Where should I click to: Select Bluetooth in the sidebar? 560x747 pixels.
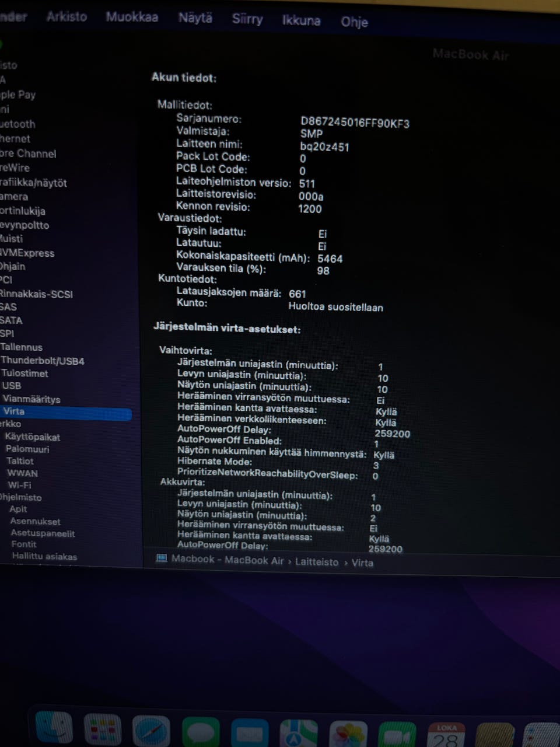[17, 124]
